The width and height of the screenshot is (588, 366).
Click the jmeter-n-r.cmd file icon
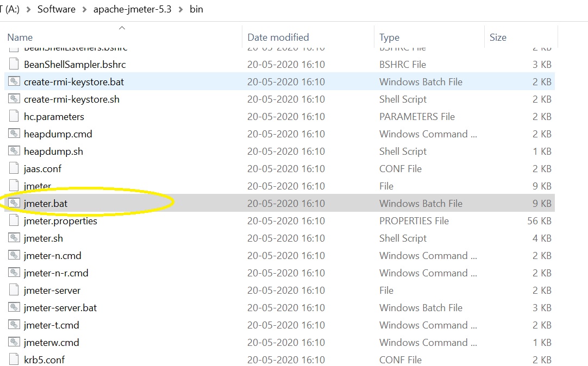coord(14,273)
